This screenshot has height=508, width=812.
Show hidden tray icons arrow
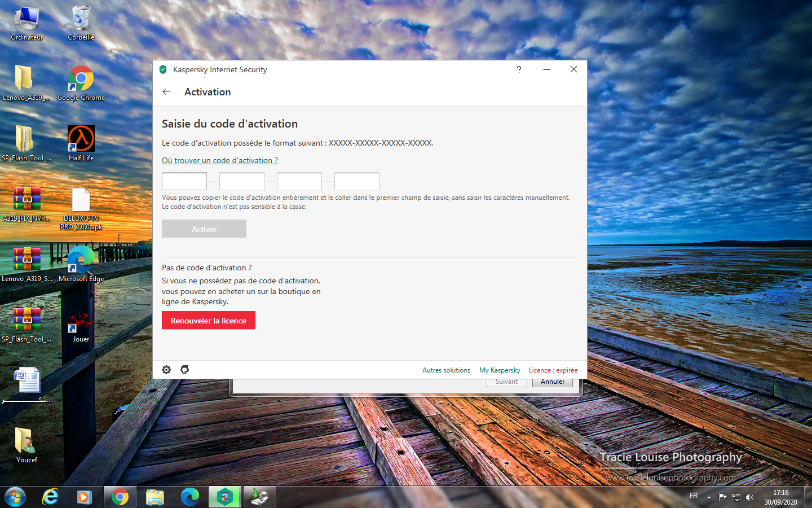[x=709, y=497]
